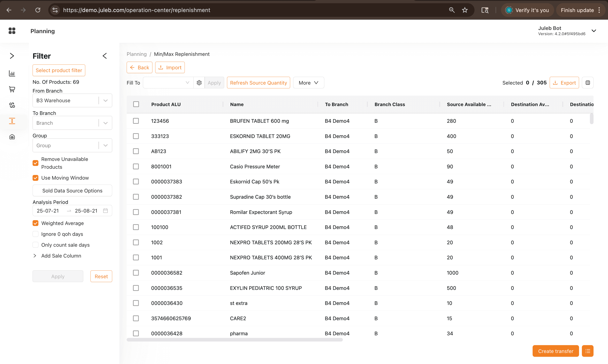Open browser zoom magnifier icon
This screenshot has height=364, width=608.
pyautogui.click(x=452, y=10)
